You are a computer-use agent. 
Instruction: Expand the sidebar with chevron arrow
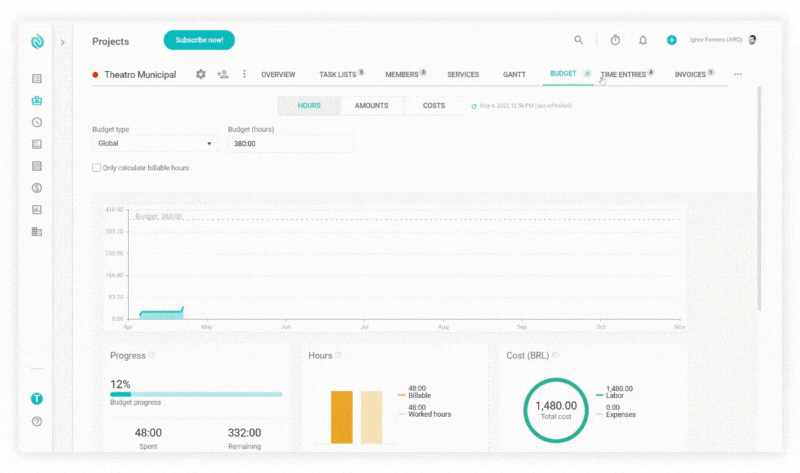point(62,42)
